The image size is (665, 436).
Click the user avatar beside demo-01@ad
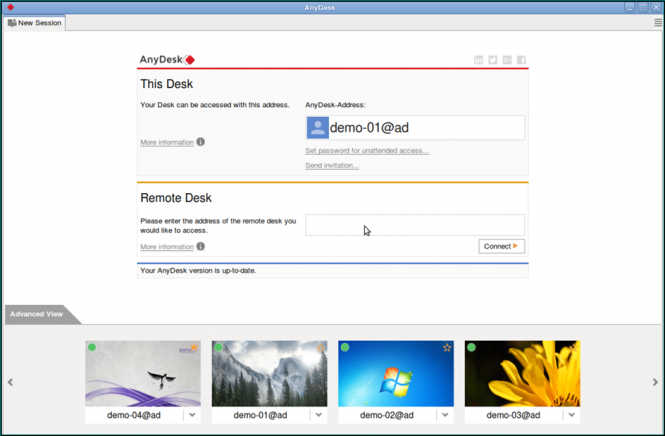(x=317, y=127)
